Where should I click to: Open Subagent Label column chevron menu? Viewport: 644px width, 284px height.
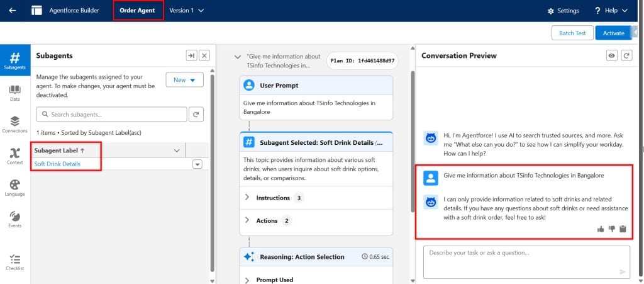(177, 151)
